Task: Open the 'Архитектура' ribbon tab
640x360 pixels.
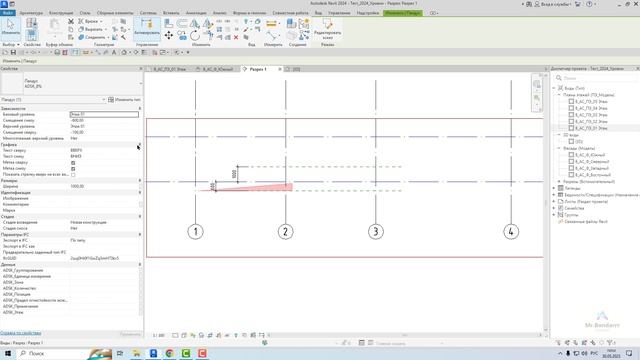Action: point(31,13)
